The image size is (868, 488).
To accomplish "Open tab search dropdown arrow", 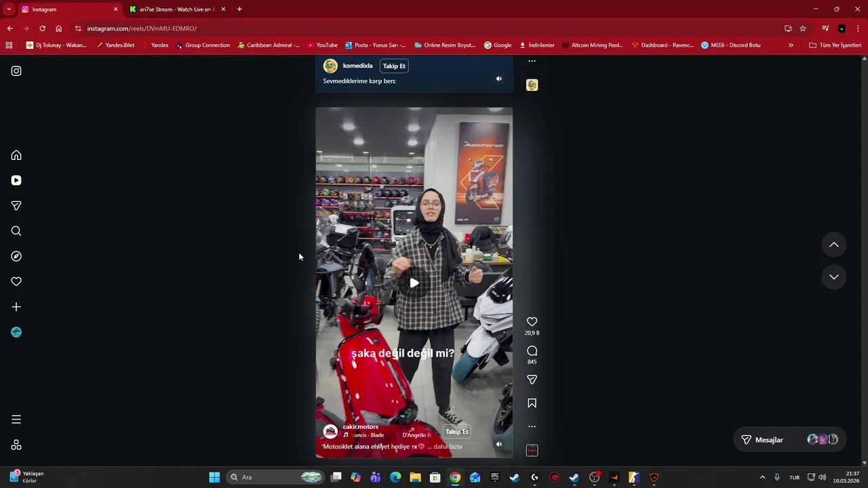I will (x=9, y=9).
